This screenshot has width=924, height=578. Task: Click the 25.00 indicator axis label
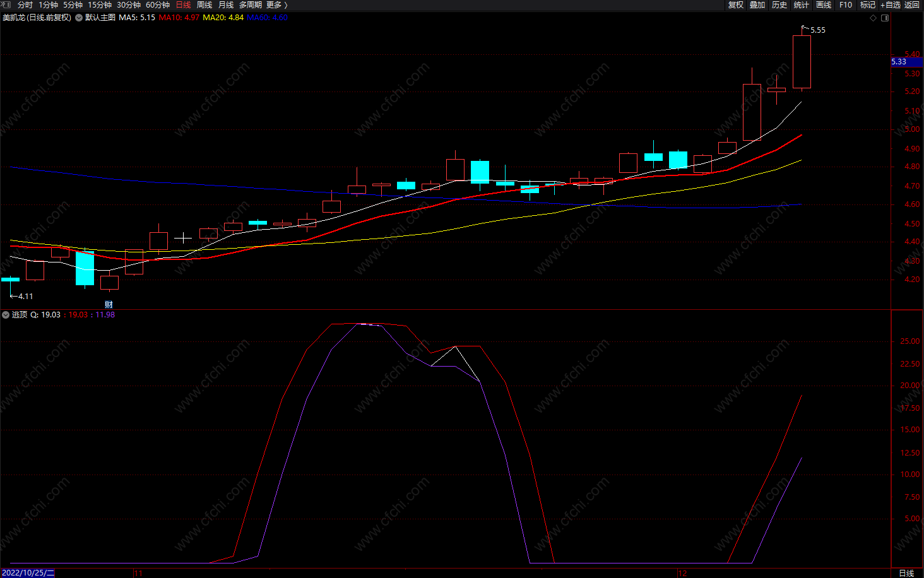tap(909, 341)
